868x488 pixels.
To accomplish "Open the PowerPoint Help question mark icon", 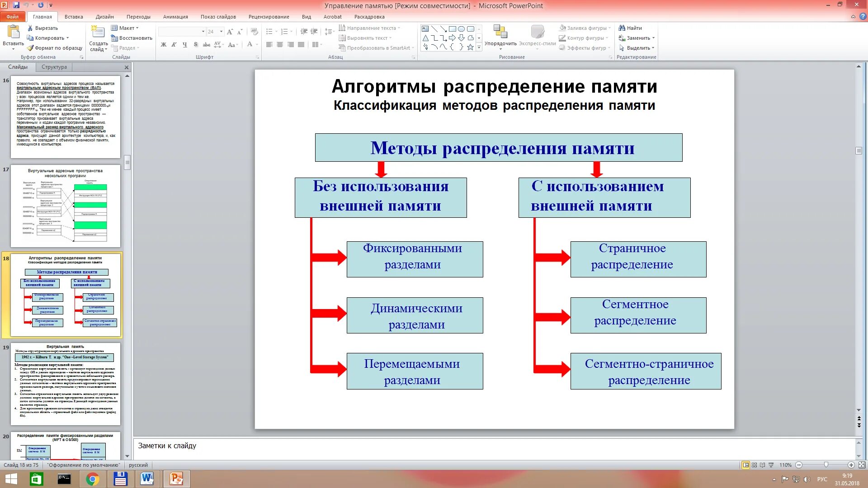I will (863, 17).
